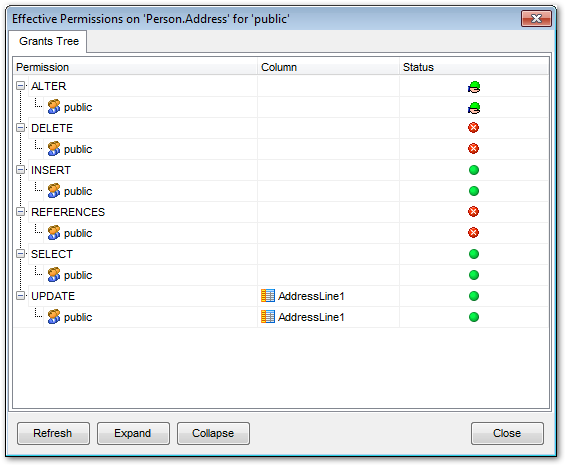Select the REFERENCES permission text
This screenshot has width=566, height=466.
pyautogui.click(x=68, y=212)
